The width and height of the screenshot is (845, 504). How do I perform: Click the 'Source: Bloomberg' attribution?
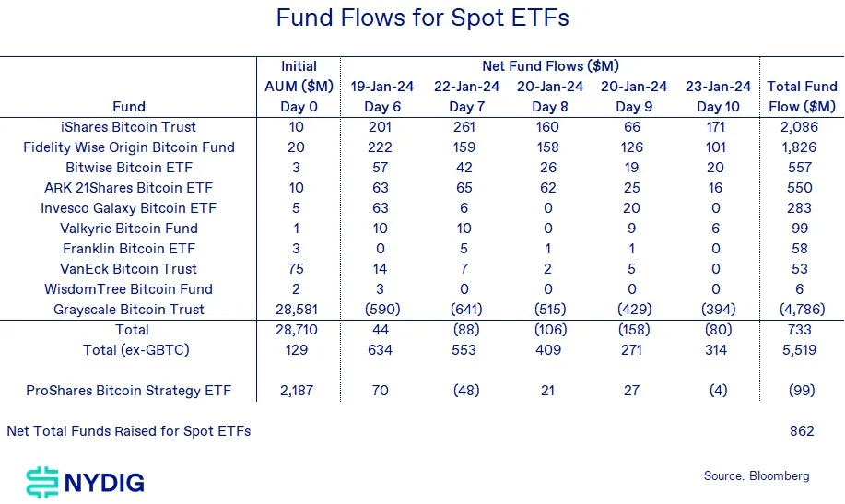pos(756,476)
